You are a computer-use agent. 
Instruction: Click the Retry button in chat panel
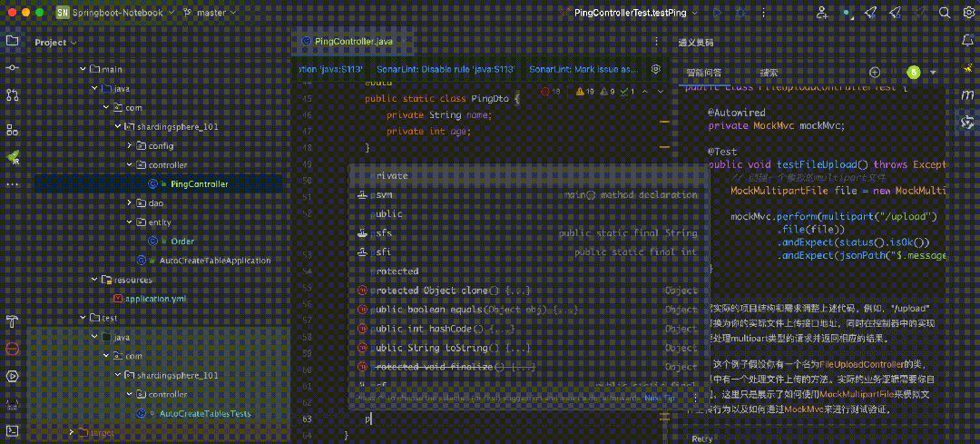point(701,439)
